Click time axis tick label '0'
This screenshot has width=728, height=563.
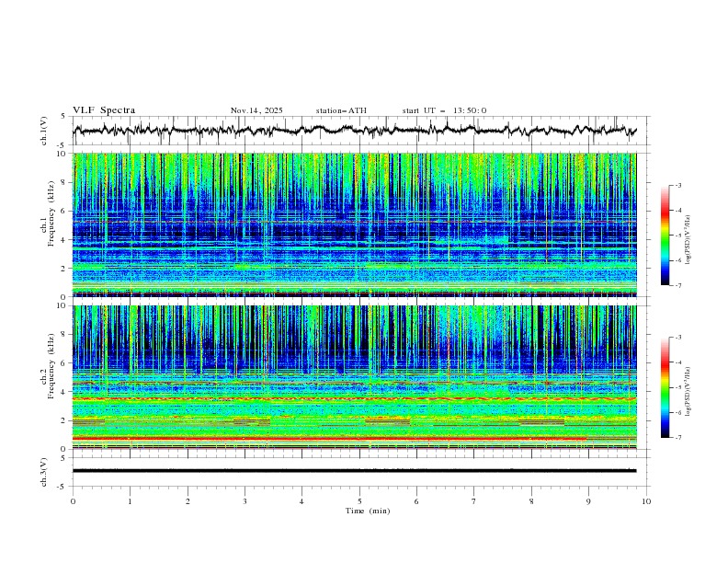click(x=73, y=501)
